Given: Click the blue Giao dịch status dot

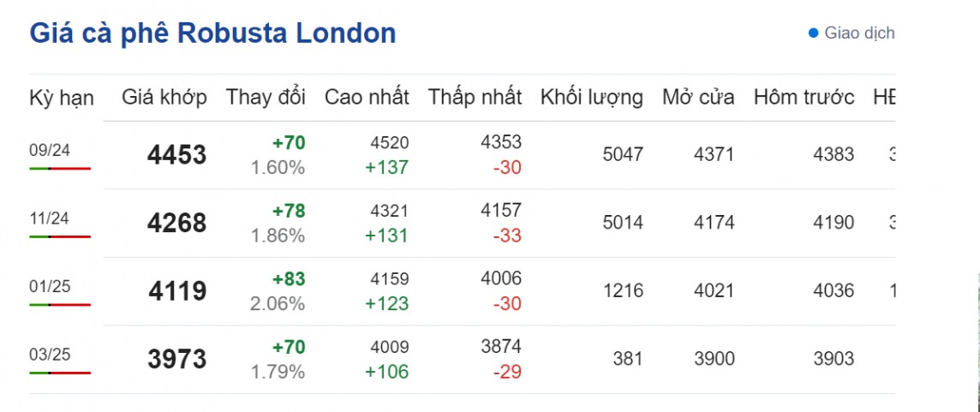Looking at the screenshot, I should [x=813, y=33].
